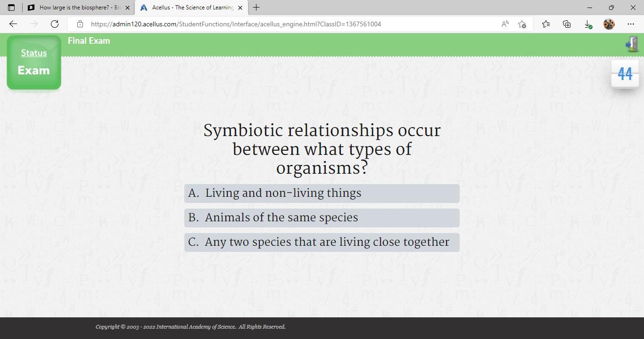644x339 pixels.
Task: Choose answer A Living and non-living things
Action: [322, 194]
